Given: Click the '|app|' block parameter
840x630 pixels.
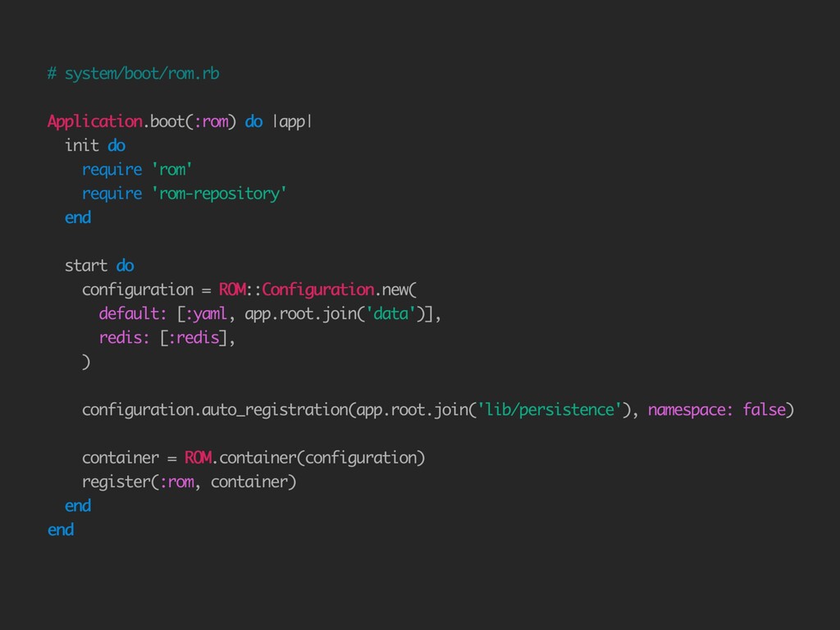Looking at the screenshot, I should (292, 121).
